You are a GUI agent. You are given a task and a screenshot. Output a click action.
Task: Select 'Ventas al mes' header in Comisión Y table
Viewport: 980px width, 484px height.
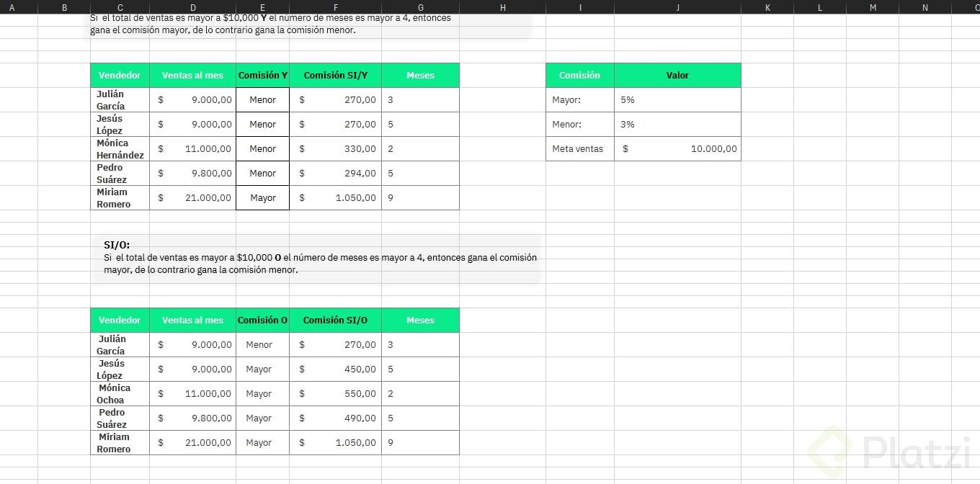pyautogui.click(x=192, y=76)
